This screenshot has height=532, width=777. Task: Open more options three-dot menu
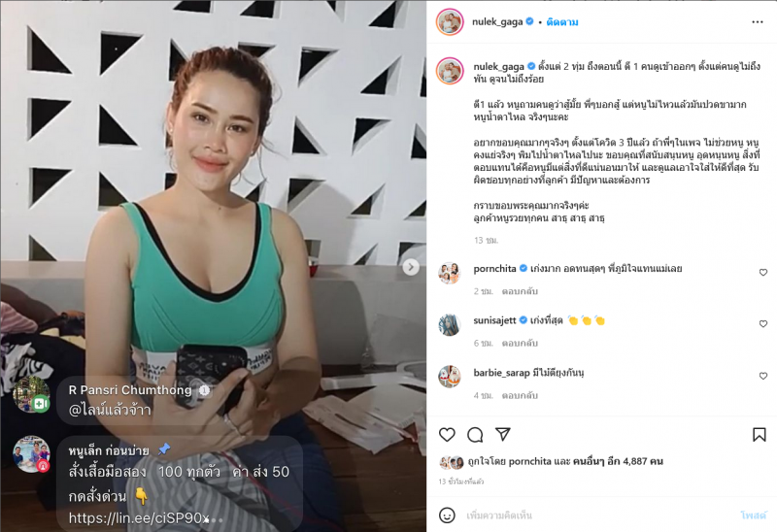tap(758, 21)
